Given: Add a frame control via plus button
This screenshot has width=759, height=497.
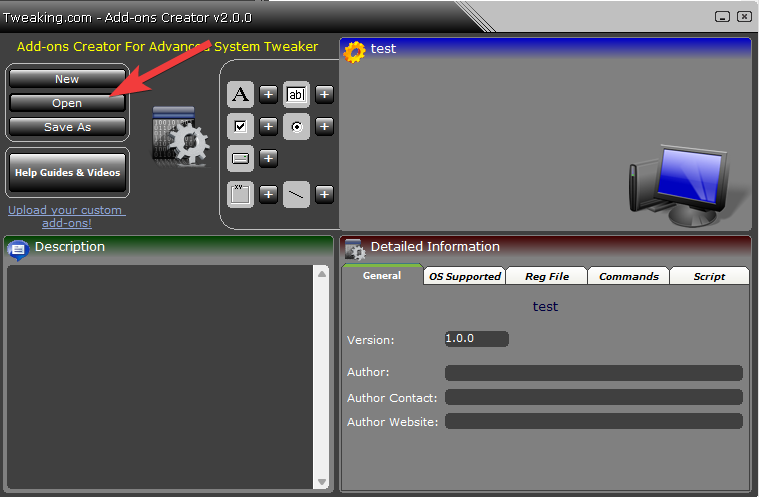Looking at the screenshot, I should (269, 194).
